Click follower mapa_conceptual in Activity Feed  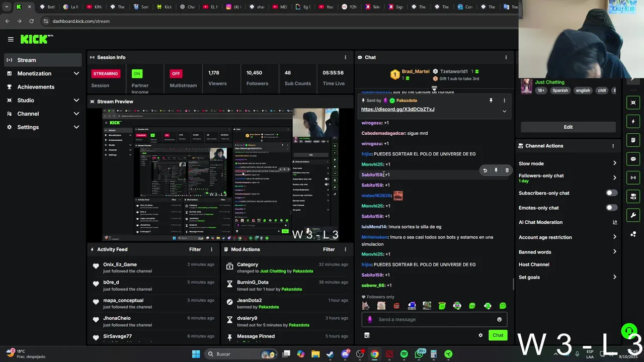coord(123,300)
